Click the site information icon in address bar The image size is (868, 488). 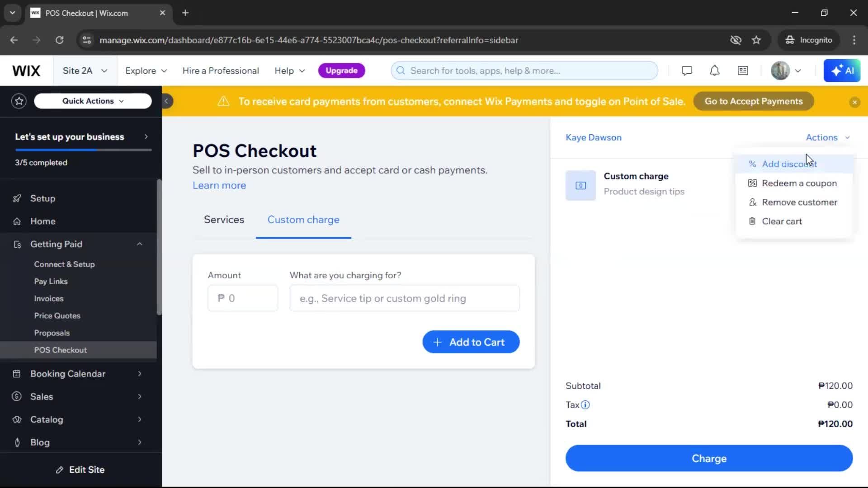86,40
